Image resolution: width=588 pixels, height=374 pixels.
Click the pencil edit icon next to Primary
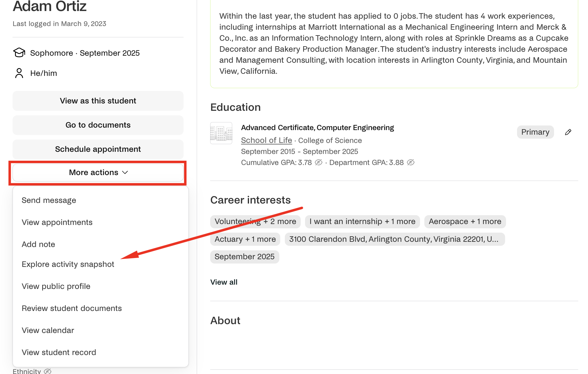568,132
